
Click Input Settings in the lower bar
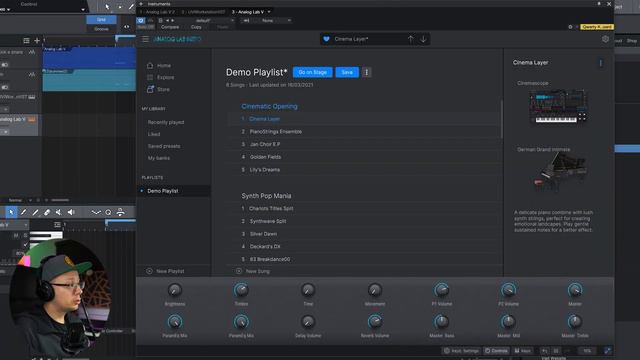[x=461, y=351]
